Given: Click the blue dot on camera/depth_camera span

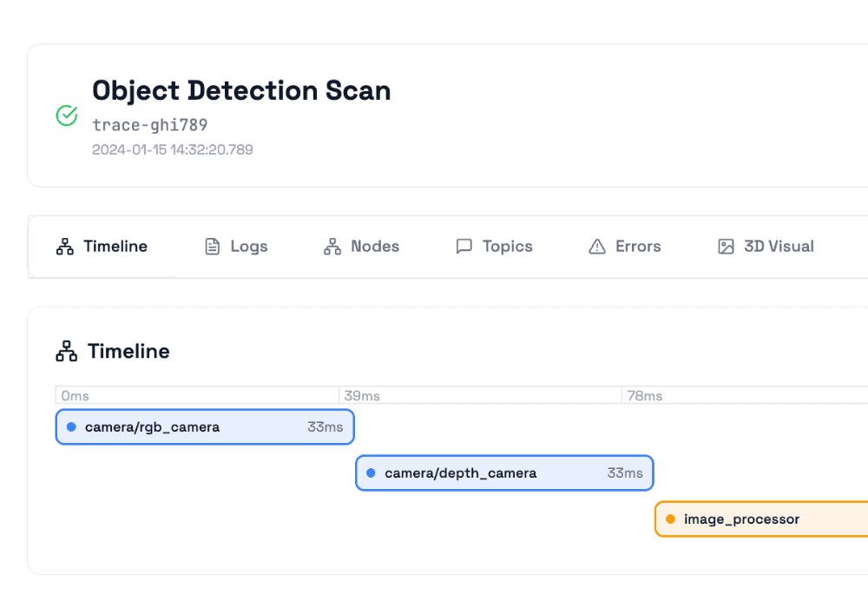Looking at the screenshot, I should coord(372,473).
